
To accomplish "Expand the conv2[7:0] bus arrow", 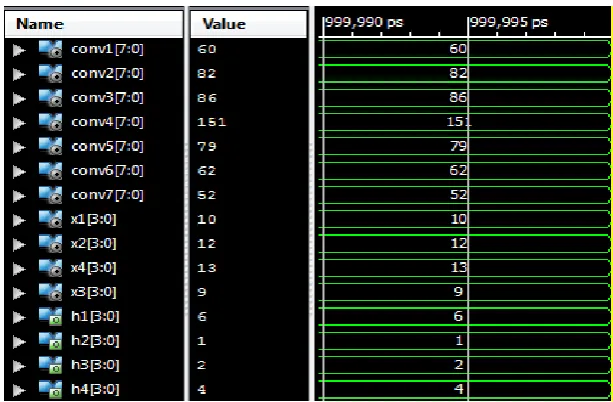I will coord(19,74).
